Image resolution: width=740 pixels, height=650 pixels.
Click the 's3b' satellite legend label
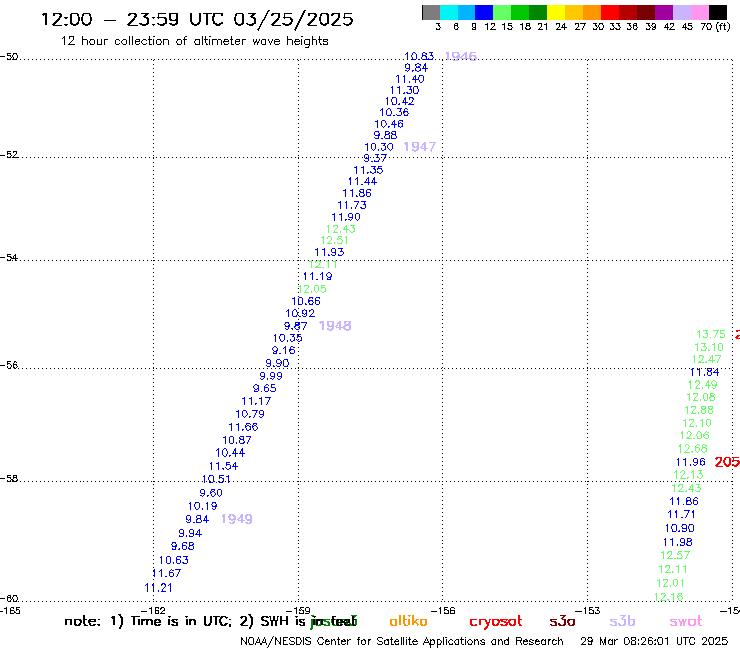(622, 621)
